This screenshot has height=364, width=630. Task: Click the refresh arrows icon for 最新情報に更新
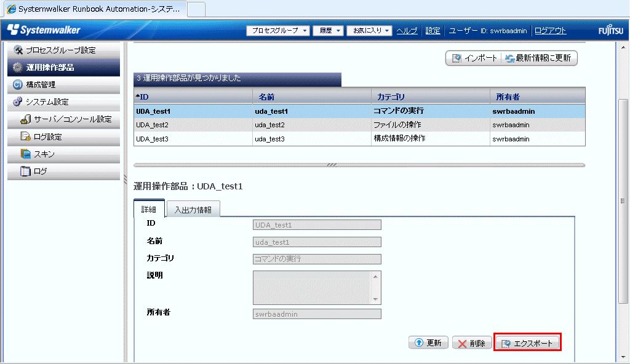pos(509,58)
